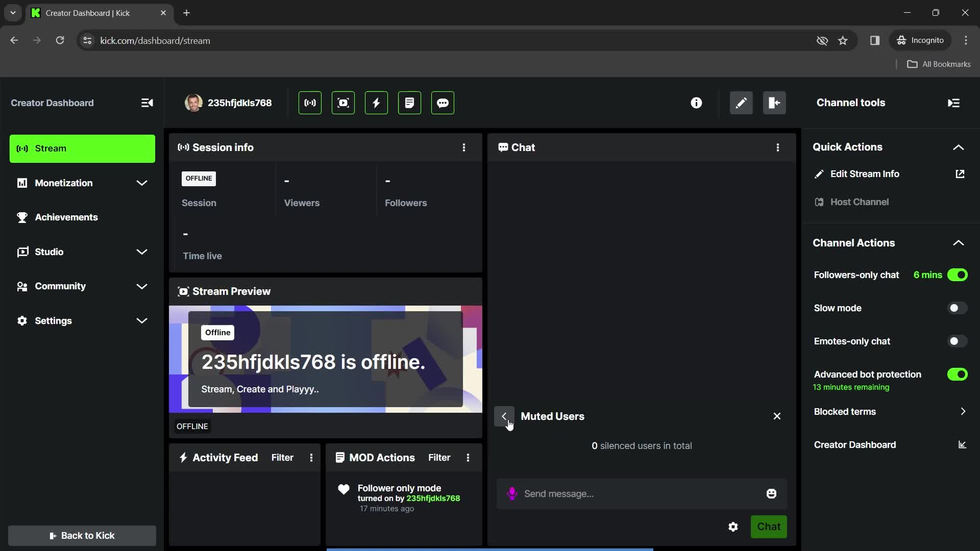
Task: Click the lightning/alerts icon
Action: [x=376, y=102]
